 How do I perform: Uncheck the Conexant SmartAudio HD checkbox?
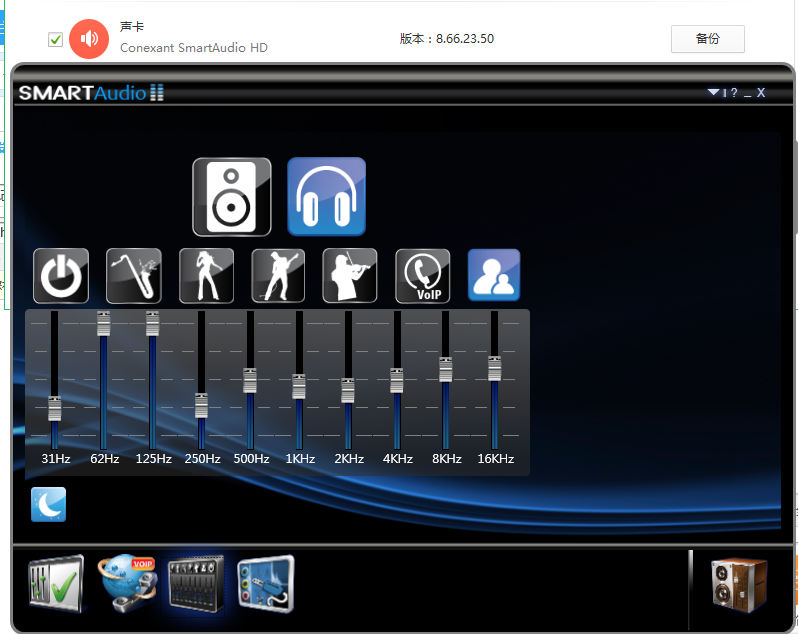click(x=55, y=39)
